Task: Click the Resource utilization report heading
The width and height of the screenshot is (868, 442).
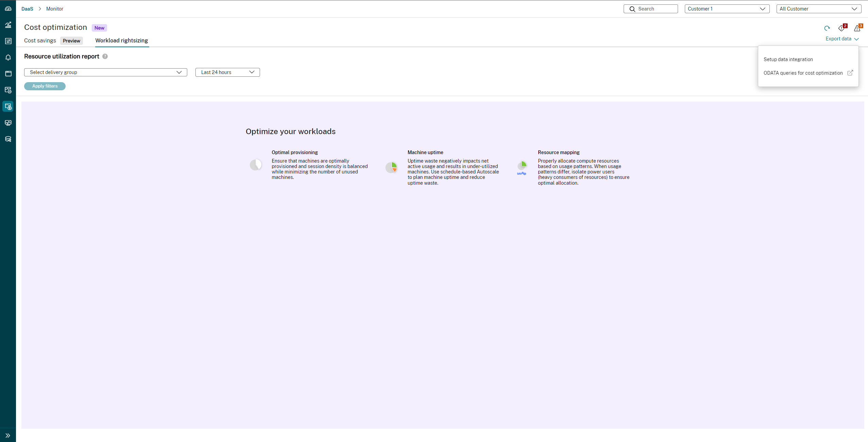Action: [x=62, y=56]
